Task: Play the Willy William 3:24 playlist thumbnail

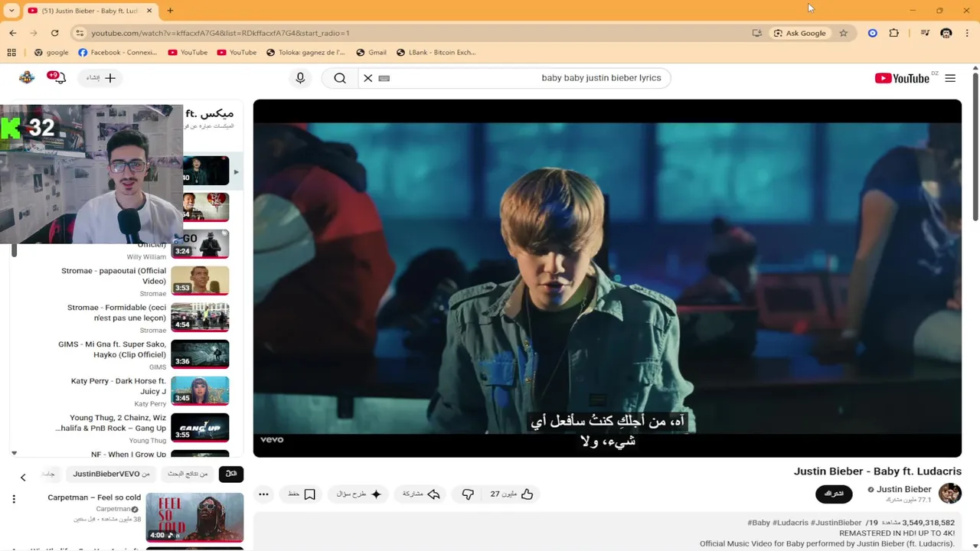Action: (x=200, y=244)
